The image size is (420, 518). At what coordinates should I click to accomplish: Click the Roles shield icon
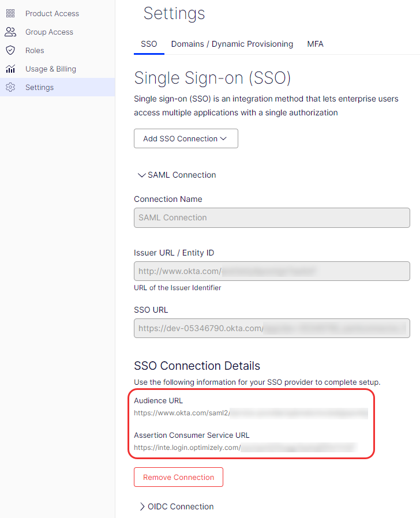pyautogui.click(x=10, y=50)
